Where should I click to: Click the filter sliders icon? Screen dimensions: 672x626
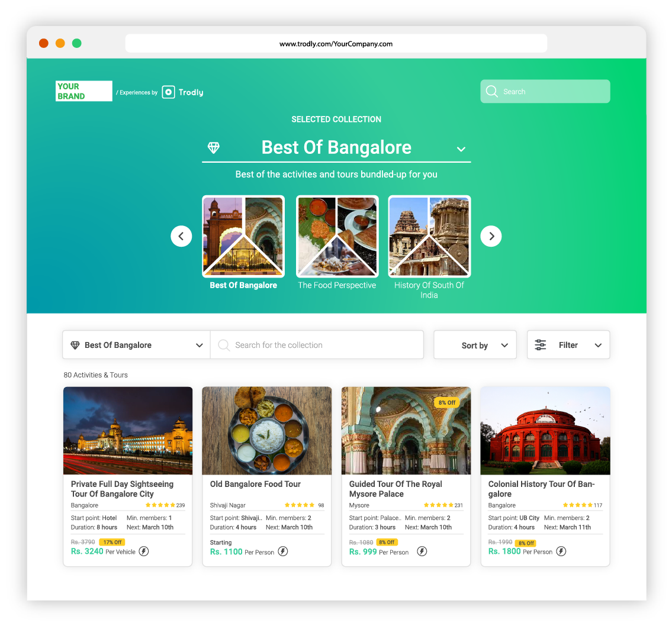[x=541, y=345]
